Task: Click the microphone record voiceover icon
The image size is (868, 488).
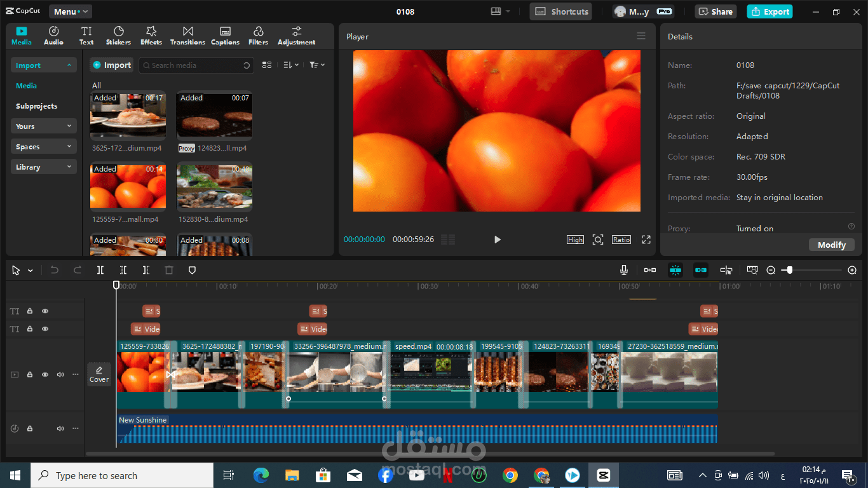Action: [624, 270]
